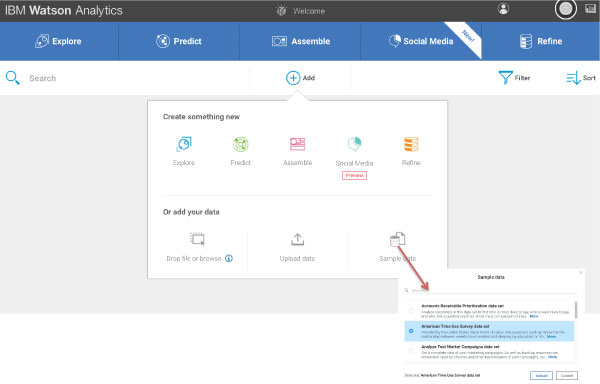Viewport: 600px width, 384px height.
Task: Click the circular avatar in header
Action: (x=566, y=9)
